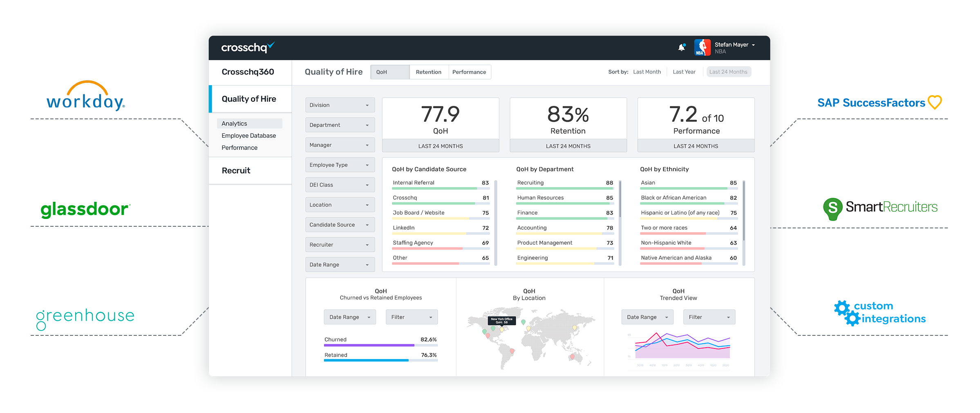
Task: Click the NBA logo avatar
Action: 702,48
